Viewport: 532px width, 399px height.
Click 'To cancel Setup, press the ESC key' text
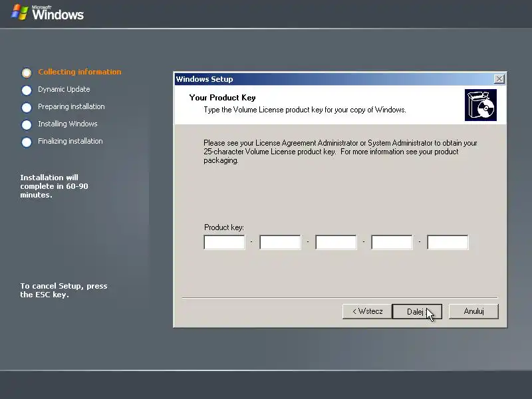click(x=63, y=290)
